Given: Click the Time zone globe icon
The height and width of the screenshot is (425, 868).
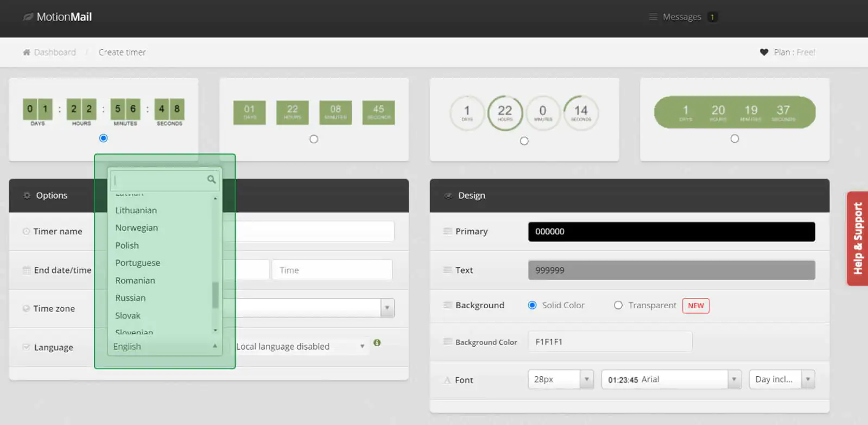Looking at the screenshot, I should point(26,308).
